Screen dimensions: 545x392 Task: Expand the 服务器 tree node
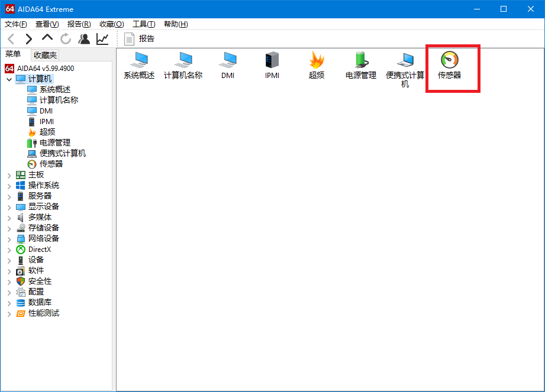(9, 196)
